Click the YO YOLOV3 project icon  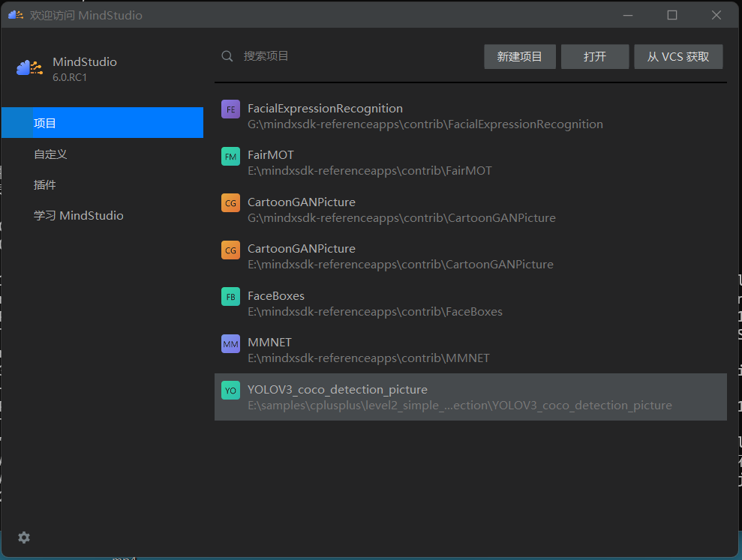point(230,390)
